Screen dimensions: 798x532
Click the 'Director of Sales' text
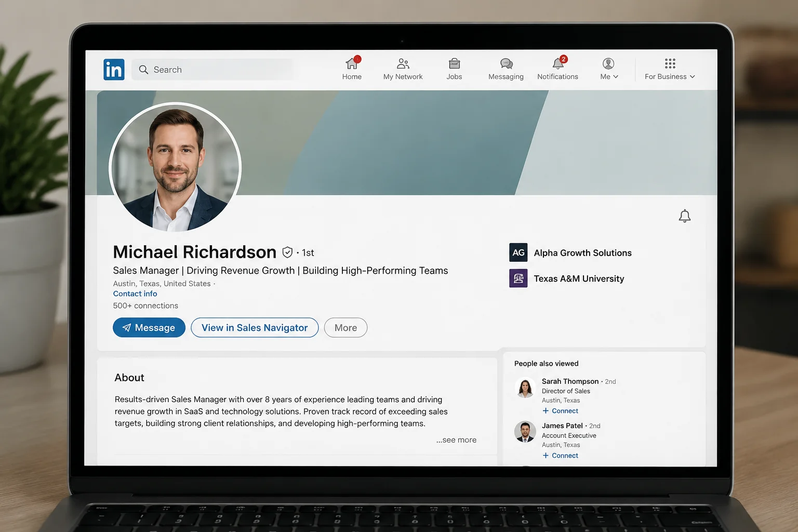tap(566, 391)
